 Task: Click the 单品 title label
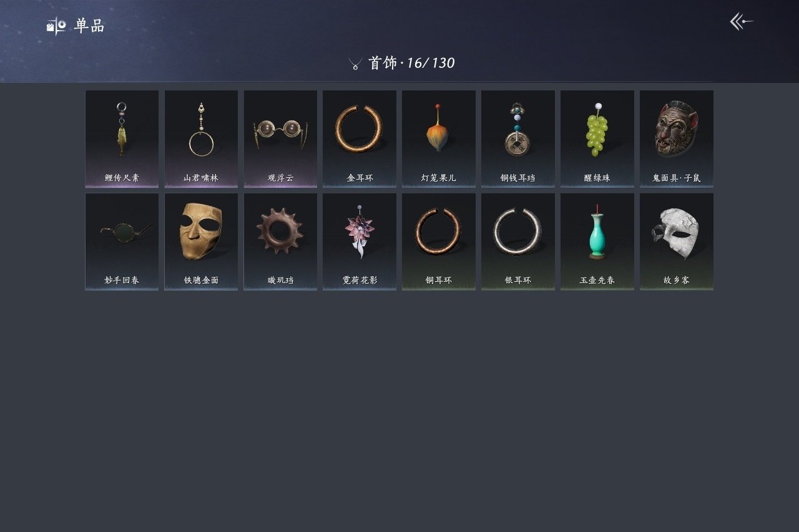[x=89, y=26]
